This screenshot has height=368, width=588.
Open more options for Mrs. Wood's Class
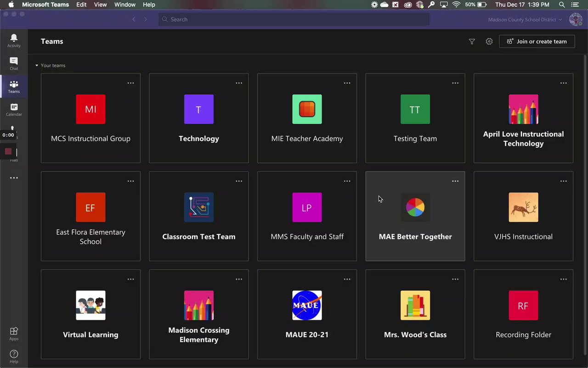(x=455, y=279)
